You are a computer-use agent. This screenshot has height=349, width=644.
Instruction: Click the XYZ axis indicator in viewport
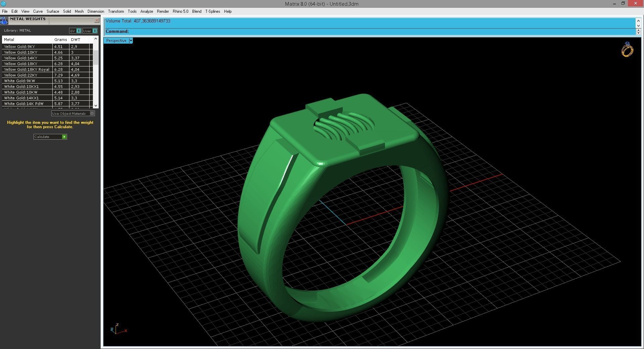coord(118,329)
